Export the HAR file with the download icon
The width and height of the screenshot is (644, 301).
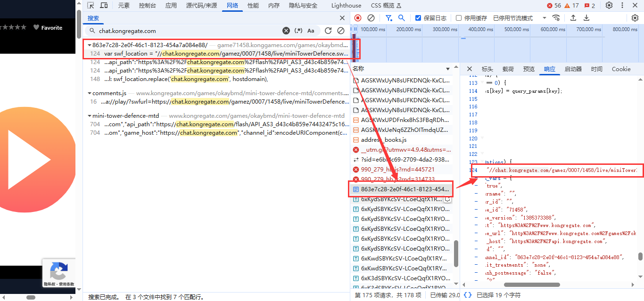tap(586, 18)
